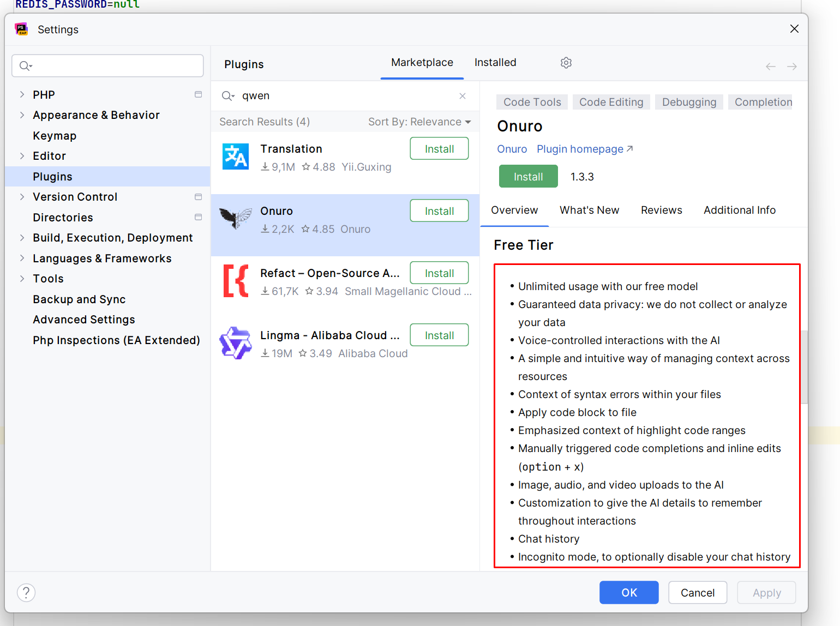Screen dimensions: 840x626
Task: Select the Translation plugin row
Action: pyautogui.click(x=345, y=162)
